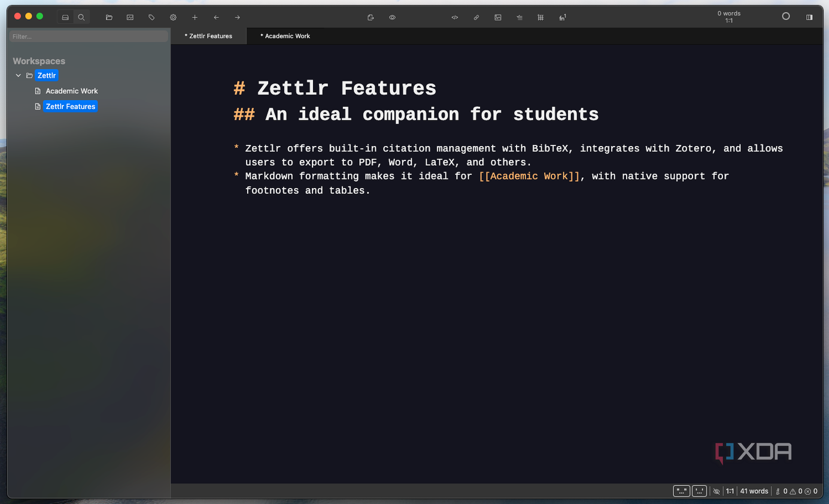Open the tag manager icon
829x504 pixels.
click(151, 17)
